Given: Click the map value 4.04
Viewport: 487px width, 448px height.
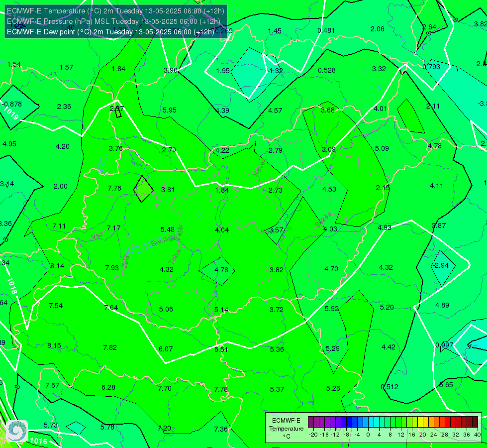Looking at the screenshot, I should [x=222, y=230].
